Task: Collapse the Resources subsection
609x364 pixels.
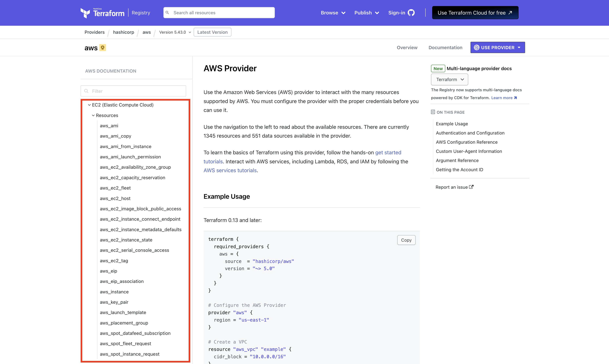Action: point(105,115)
